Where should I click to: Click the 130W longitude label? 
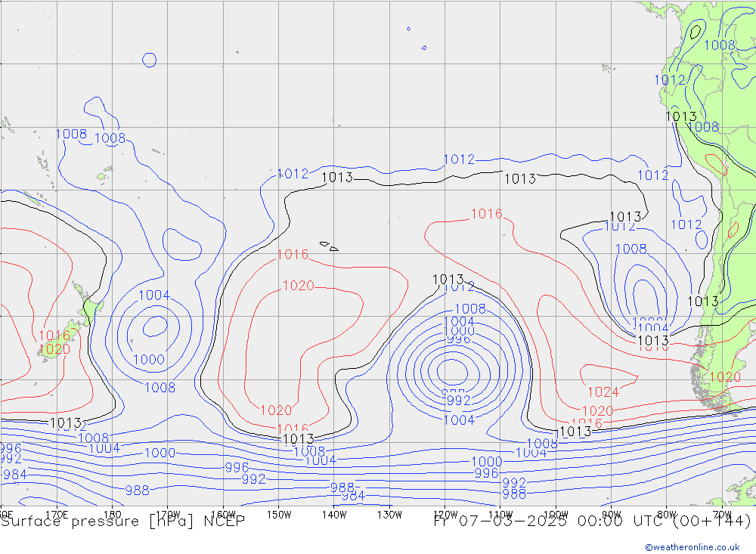pos(389,515)
